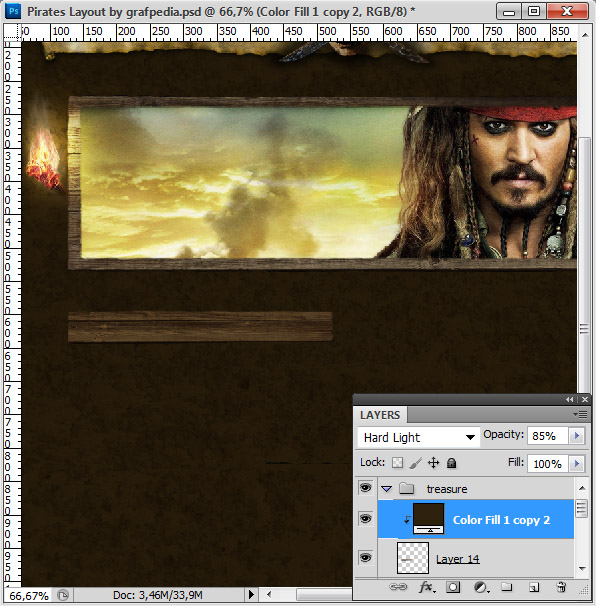
Task: Add a layer mask
Action: click(x=453, y=587)
